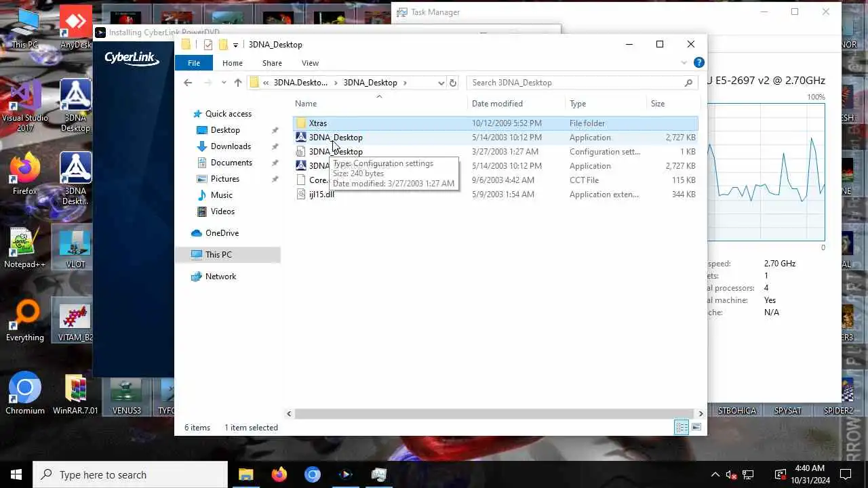Open OneDrive in the navigation pane
This screenshot has height=488, width=868.
(x=222, y=233)
